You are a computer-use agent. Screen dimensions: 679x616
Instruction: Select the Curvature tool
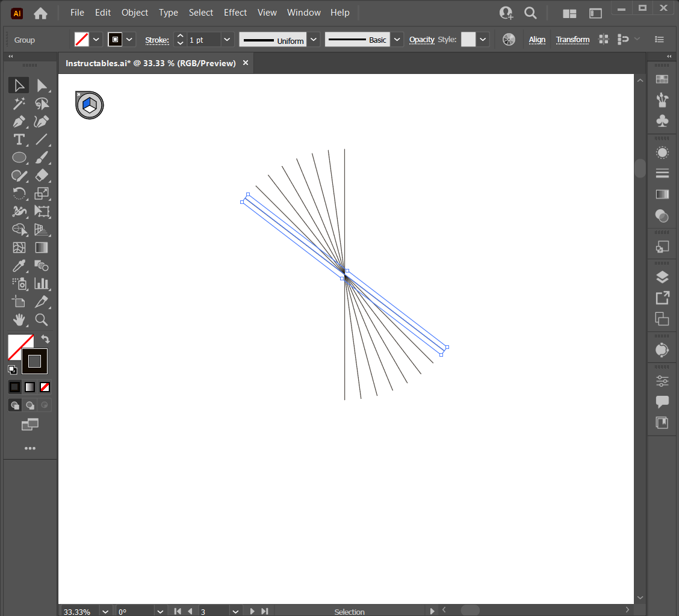pyautogui.click(x=42, y=122)
